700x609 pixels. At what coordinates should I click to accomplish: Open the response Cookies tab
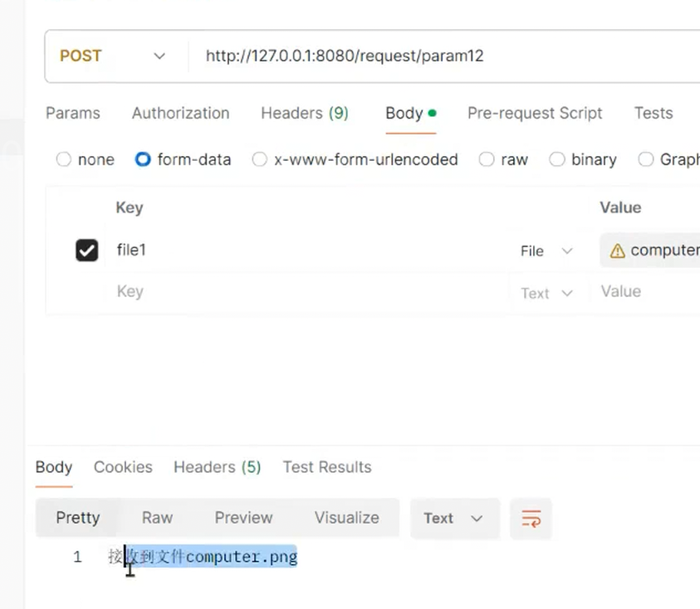(123, 467)
